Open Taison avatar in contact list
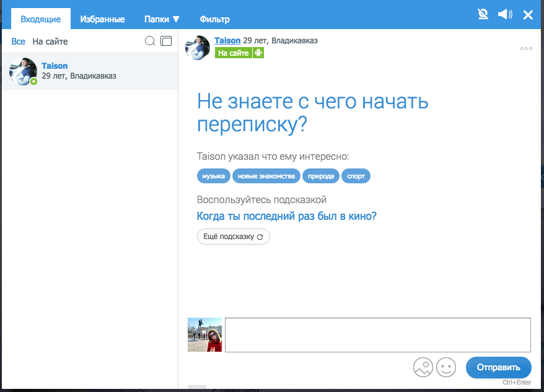This screenshot has width=544, height=392. (23, 71)
